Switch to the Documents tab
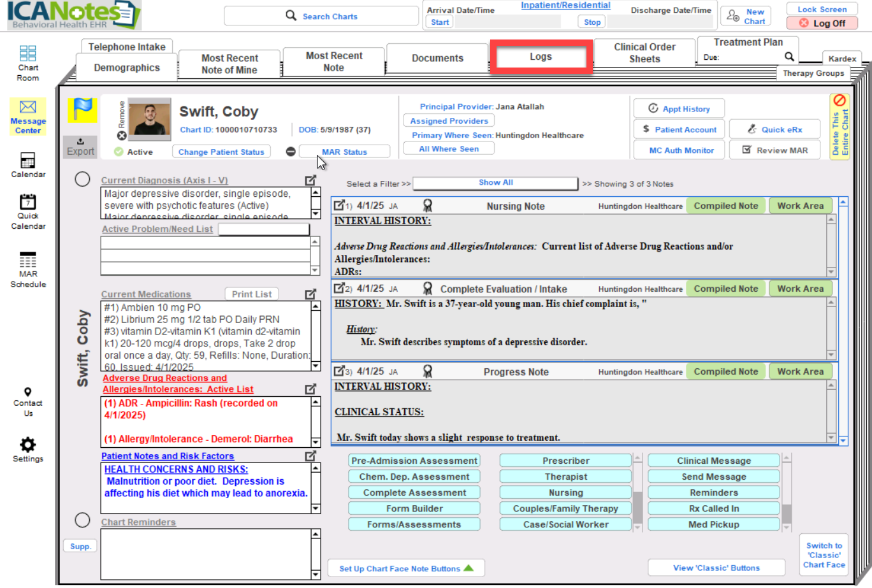 [x=437, y=59]
